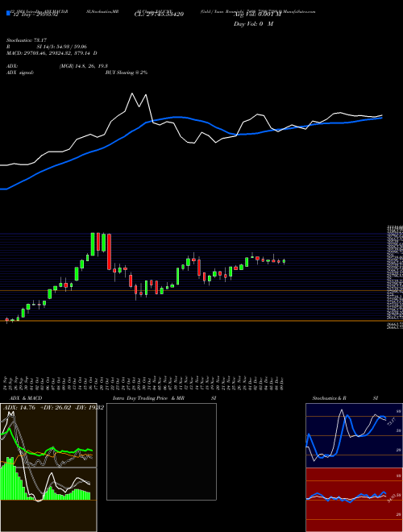
Task: Click the 'ADX: 14.76' reading in lower panel
Action: pyautogui.click(x=20, y=407)
